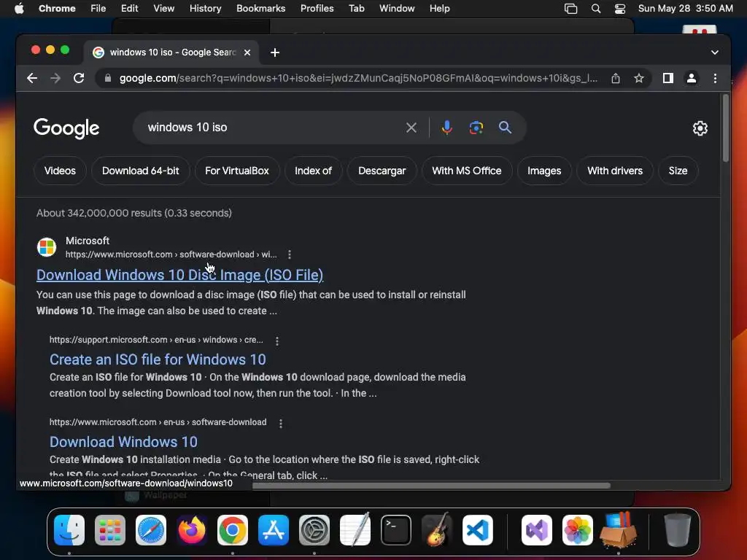This screenshot has width=747, height=560.
Task: Bookmark this page with the star icon
Action: click(639, 78)
